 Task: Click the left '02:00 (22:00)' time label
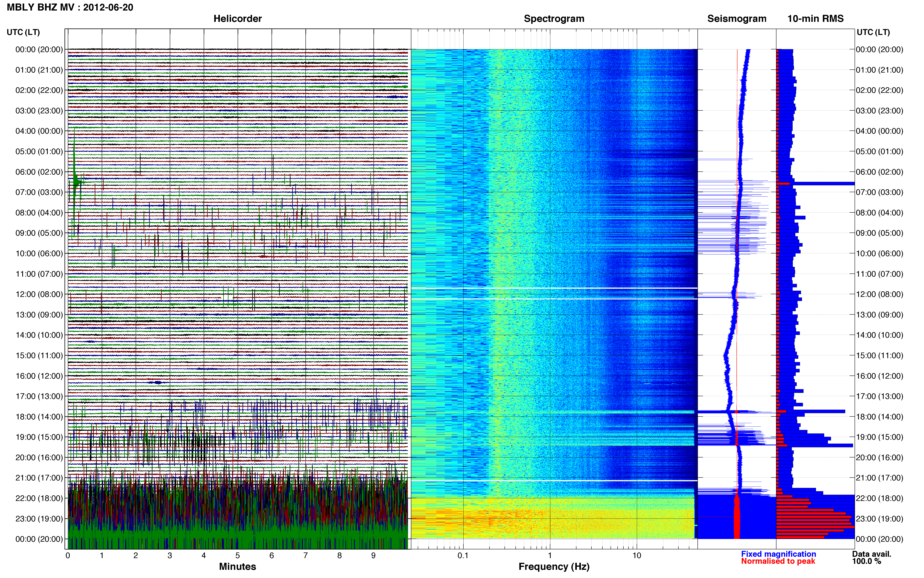tap(39, 90)
